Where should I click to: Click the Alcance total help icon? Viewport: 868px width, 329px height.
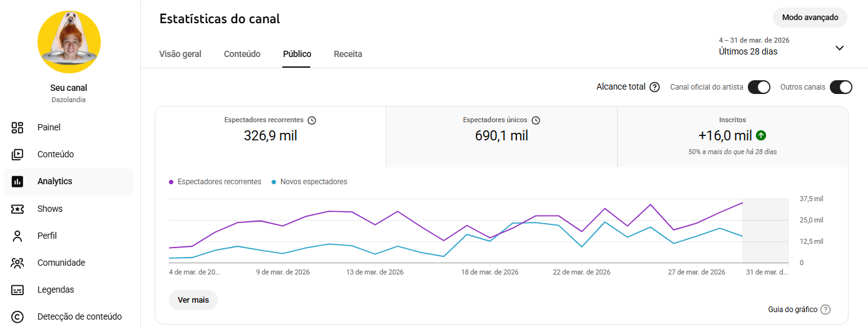(655, 87)
